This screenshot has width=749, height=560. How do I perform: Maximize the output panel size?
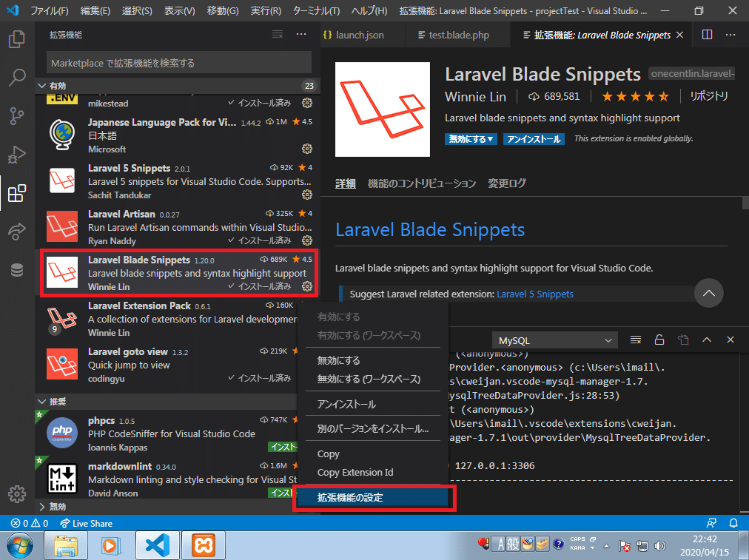click(x=707, y=340)
